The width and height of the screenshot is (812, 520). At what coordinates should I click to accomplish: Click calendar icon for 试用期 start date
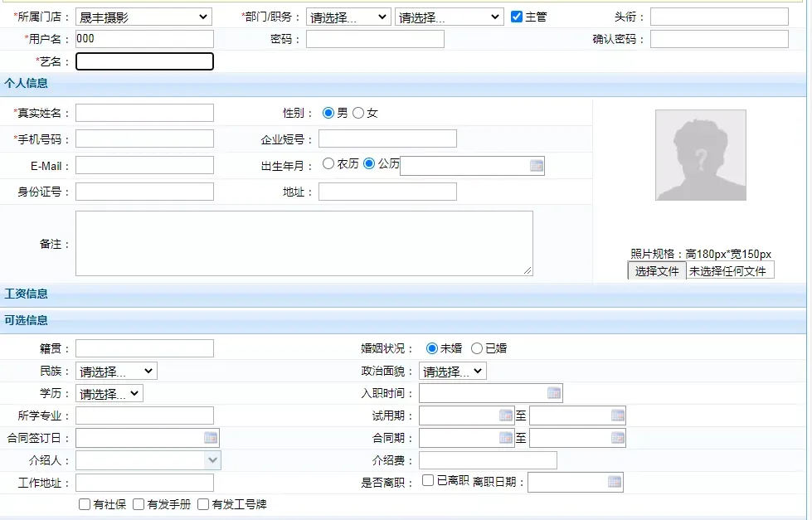[x=506, y=416]
